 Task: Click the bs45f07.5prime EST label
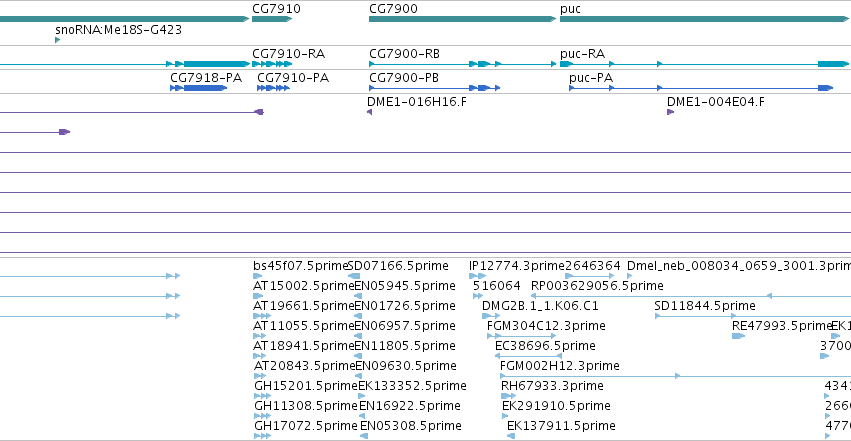coord(300,266)
